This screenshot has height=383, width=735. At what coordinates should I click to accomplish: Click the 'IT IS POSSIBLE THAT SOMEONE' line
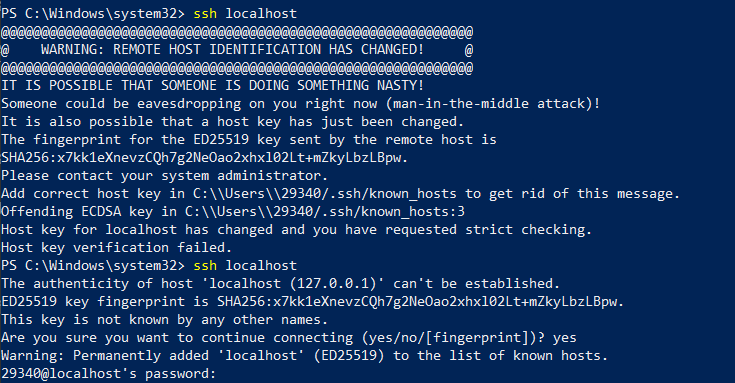point(212,86)
